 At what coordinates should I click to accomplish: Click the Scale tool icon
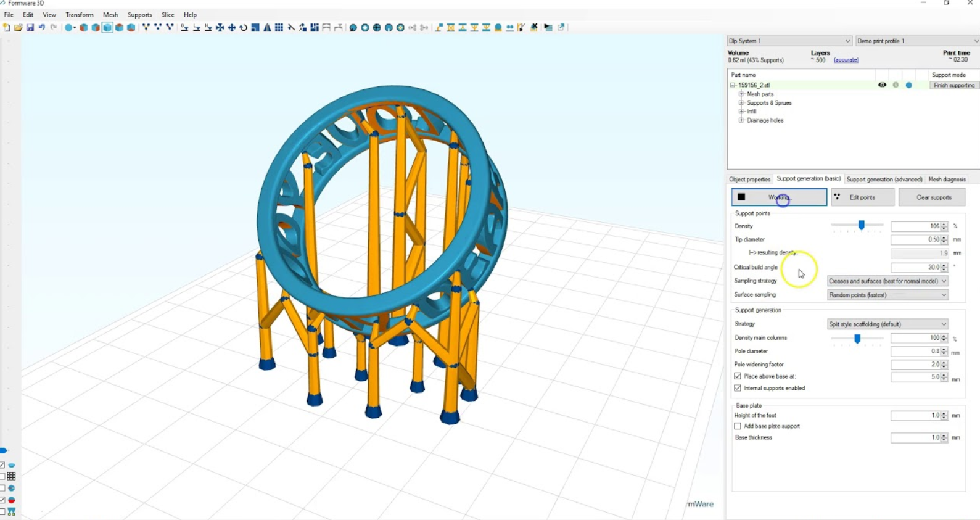tap(255, 27)
